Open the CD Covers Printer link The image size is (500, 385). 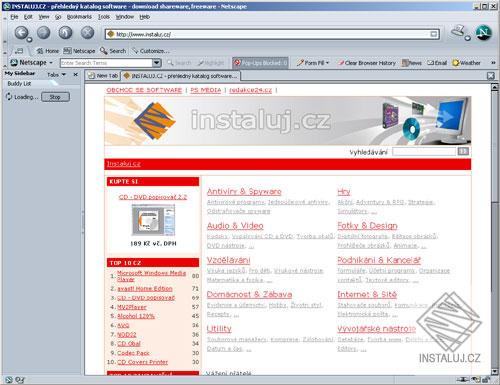[142, 362]
